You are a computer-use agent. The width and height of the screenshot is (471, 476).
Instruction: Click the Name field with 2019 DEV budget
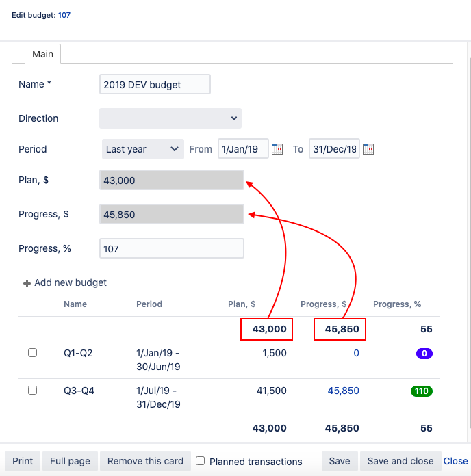point(155,85)
